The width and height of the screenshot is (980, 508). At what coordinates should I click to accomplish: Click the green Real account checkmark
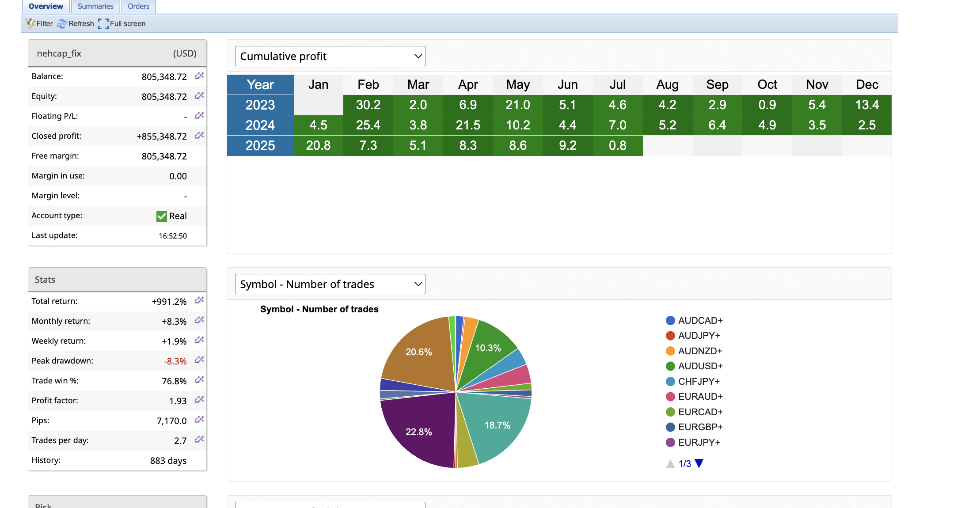click(162, 216)
